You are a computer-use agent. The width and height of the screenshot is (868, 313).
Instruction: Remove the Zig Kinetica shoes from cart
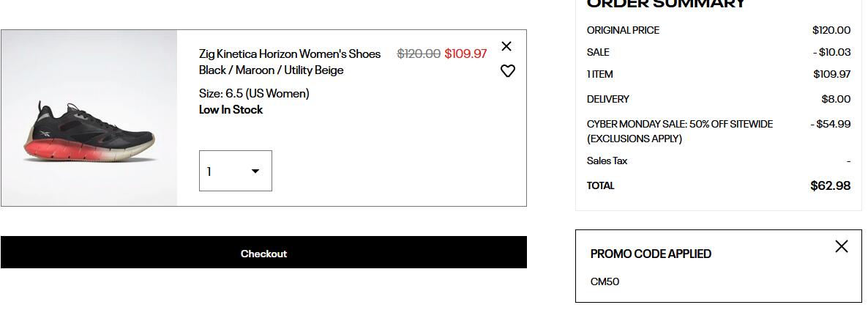[506, 46]
